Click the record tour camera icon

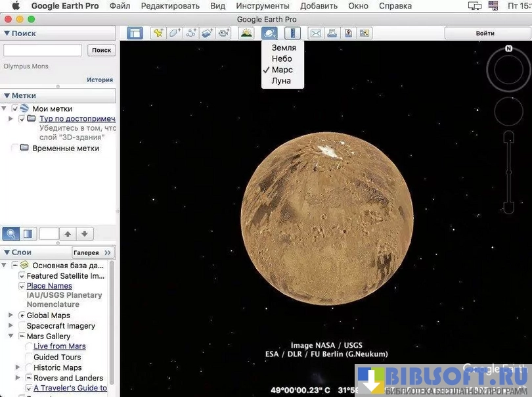pyautogui.click(x=225, y=33)
